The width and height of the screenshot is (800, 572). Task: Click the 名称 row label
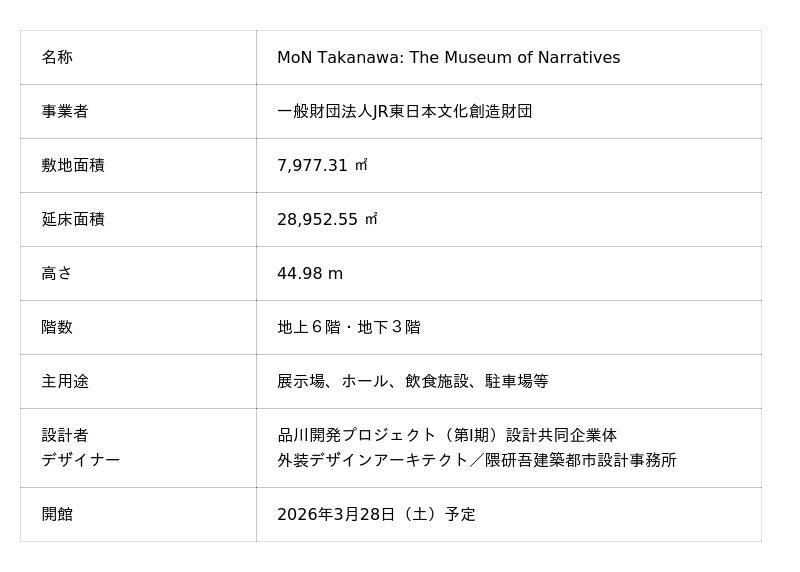[57, 58]
